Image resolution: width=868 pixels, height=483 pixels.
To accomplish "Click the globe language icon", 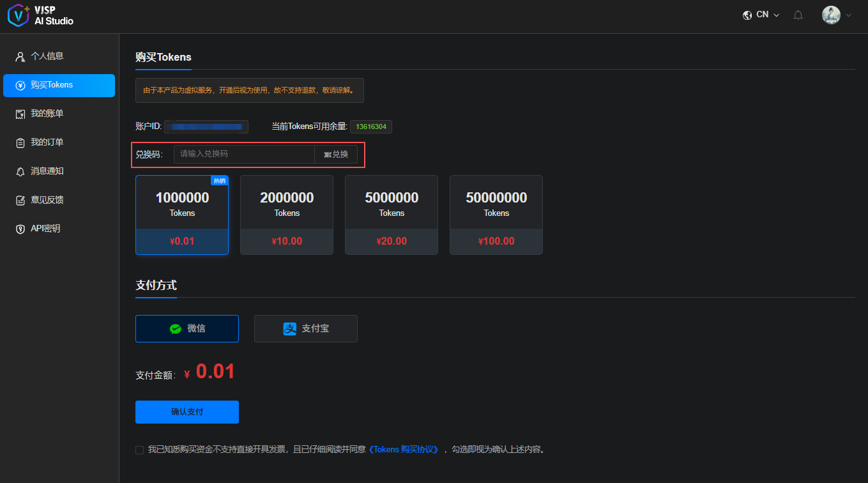I will click(747, 15).
